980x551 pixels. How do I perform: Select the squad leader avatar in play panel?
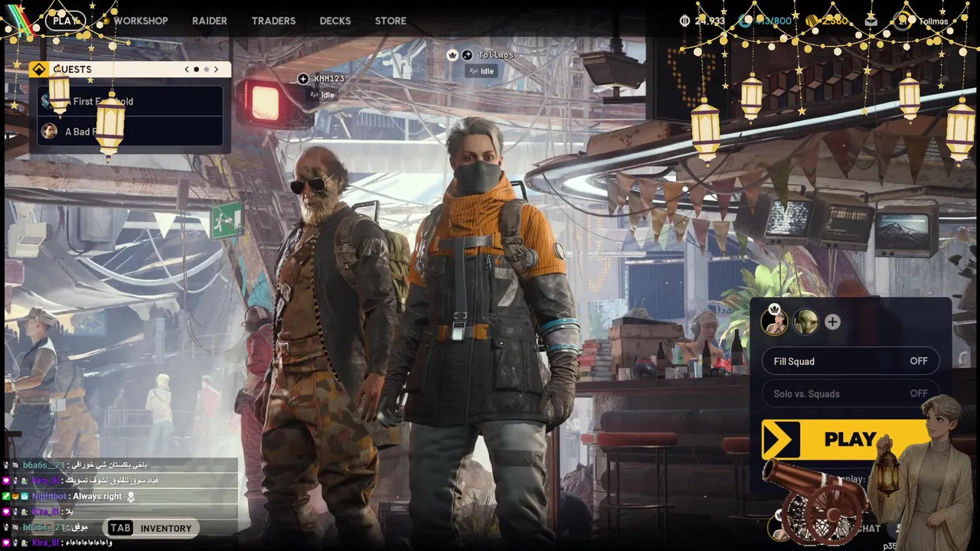coord(774,321)
